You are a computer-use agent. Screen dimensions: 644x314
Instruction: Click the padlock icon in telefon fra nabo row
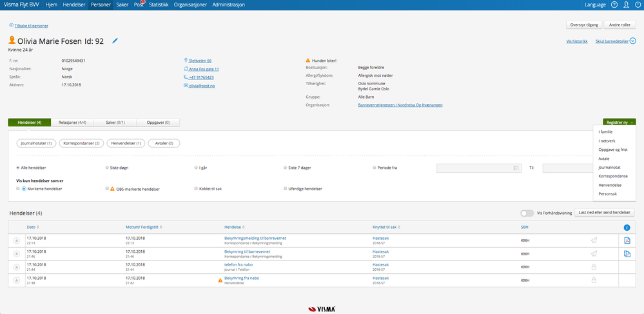(x=594, y=267)
